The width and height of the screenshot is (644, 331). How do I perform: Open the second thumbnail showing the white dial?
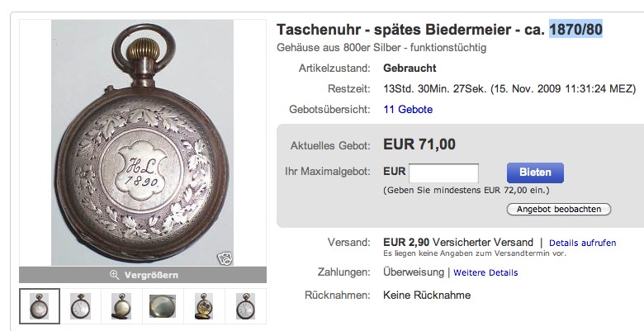tap(80, 306)
